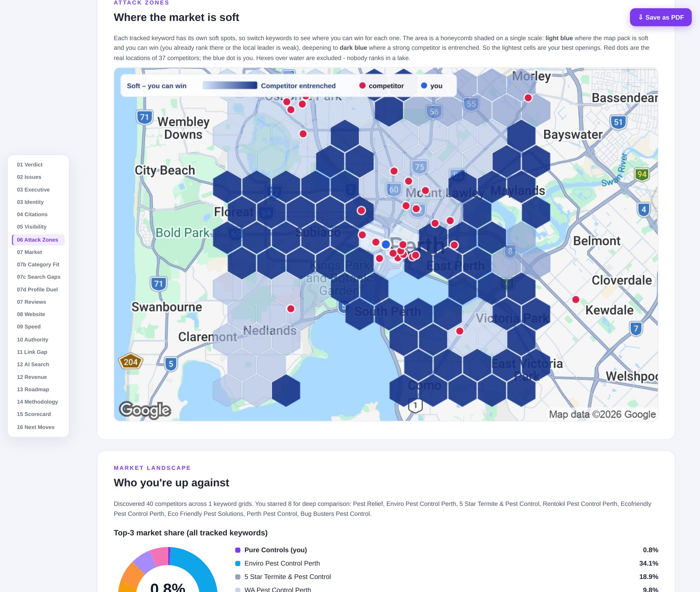Navigate to 05 Visibility

point(32,227)
